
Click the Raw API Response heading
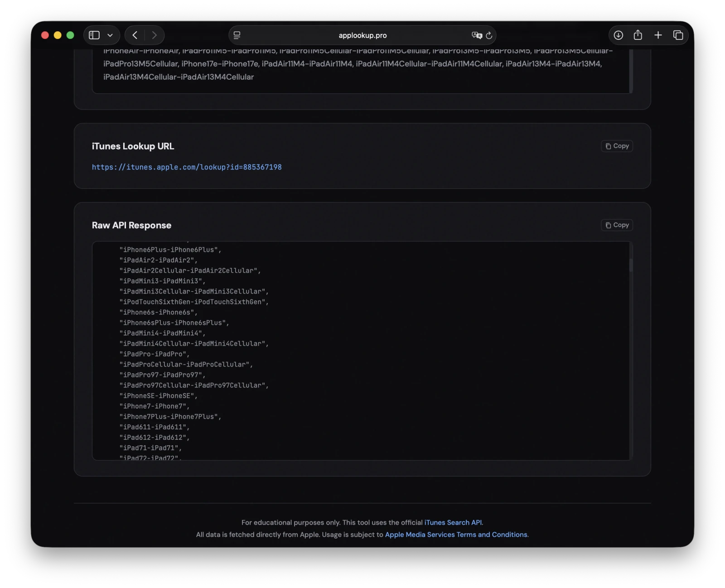(x=131, y=225)
